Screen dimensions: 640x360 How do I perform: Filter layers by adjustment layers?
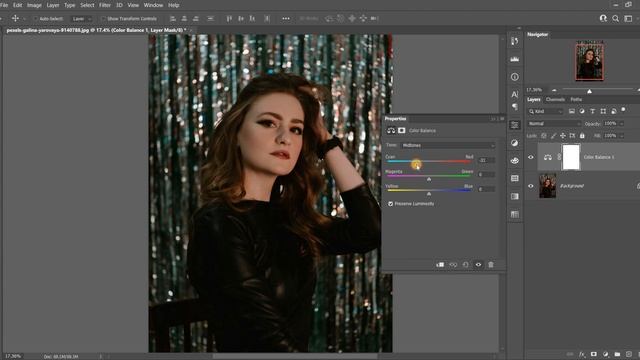point(582,111)
